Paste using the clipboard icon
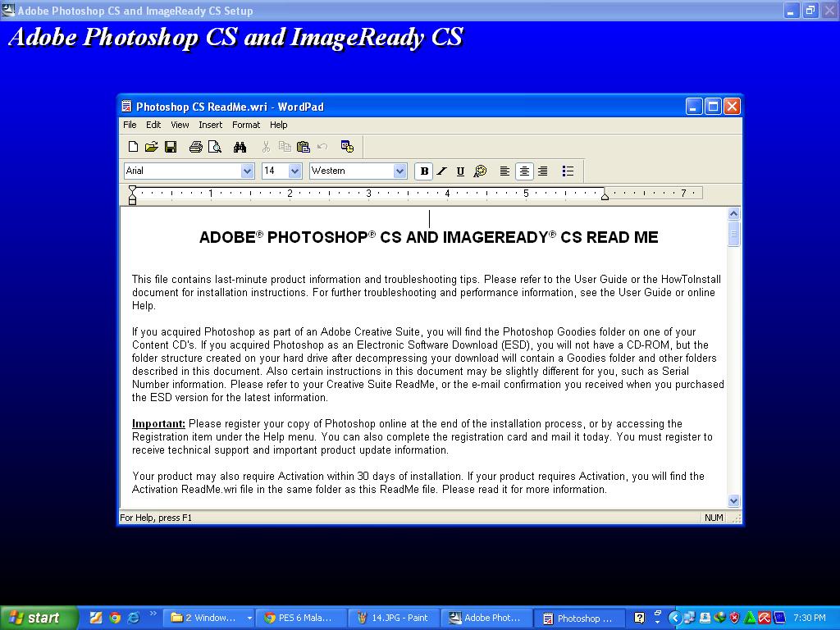 [x=304, y=146]
